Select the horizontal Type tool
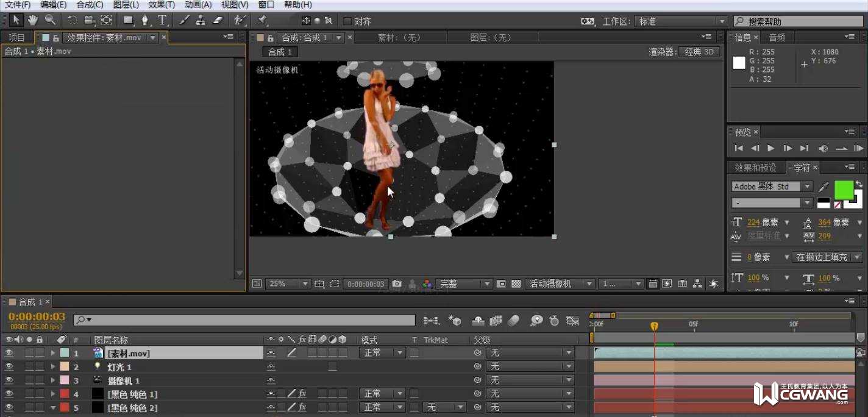This screenshot has width=868, height=417. [162, 20]
